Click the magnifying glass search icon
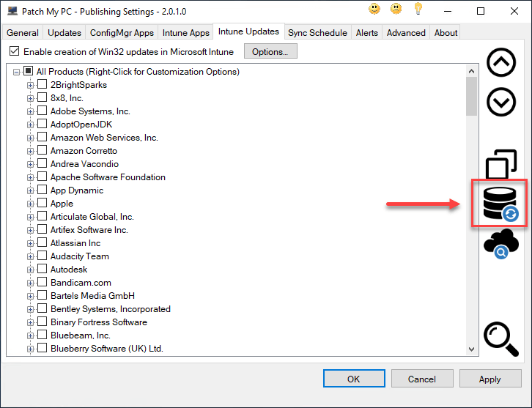 (x=501, y=339)
